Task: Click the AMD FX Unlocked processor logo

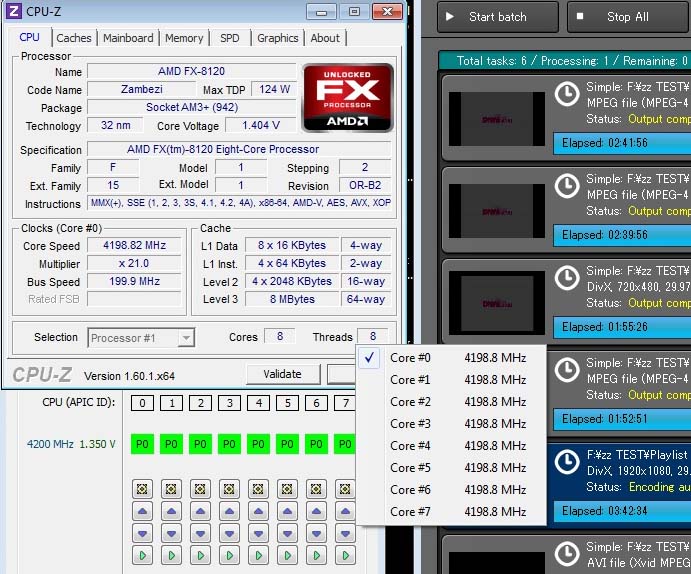Action: [348, 98]
